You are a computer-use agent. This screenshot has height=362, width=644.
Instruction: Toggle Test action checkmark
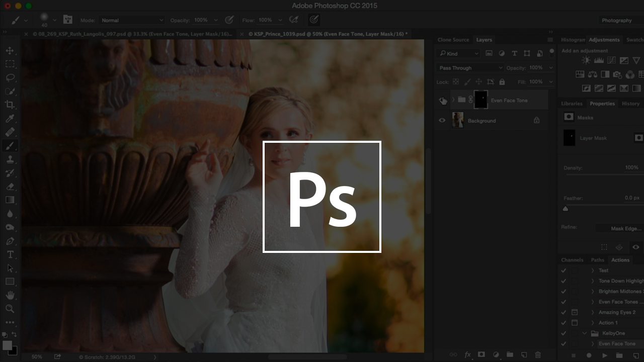pyautogui.click(x=563, y=270)
